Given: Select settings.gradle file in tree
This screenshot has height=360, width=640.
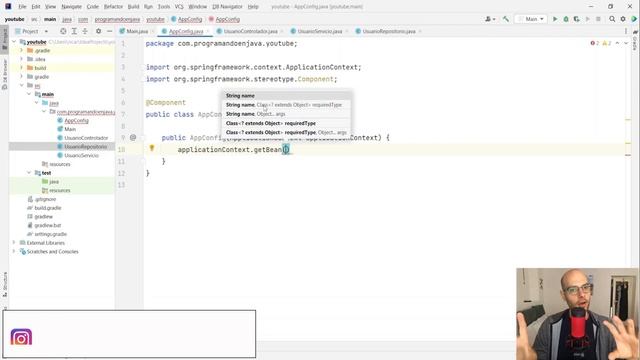Looking at the screenshot, I should (x=50, y=234).
